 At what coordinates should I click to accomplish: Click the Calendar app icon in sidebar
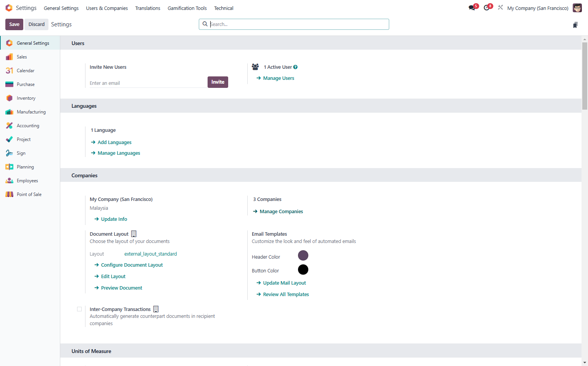point(9,71)
